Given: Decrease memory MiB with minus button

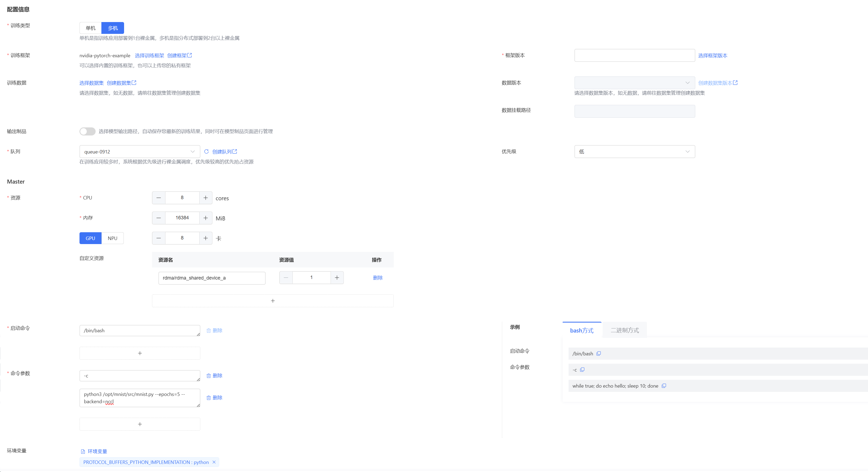Looking at the screenshot, I should pyautogui.click(x=159, y=218).
